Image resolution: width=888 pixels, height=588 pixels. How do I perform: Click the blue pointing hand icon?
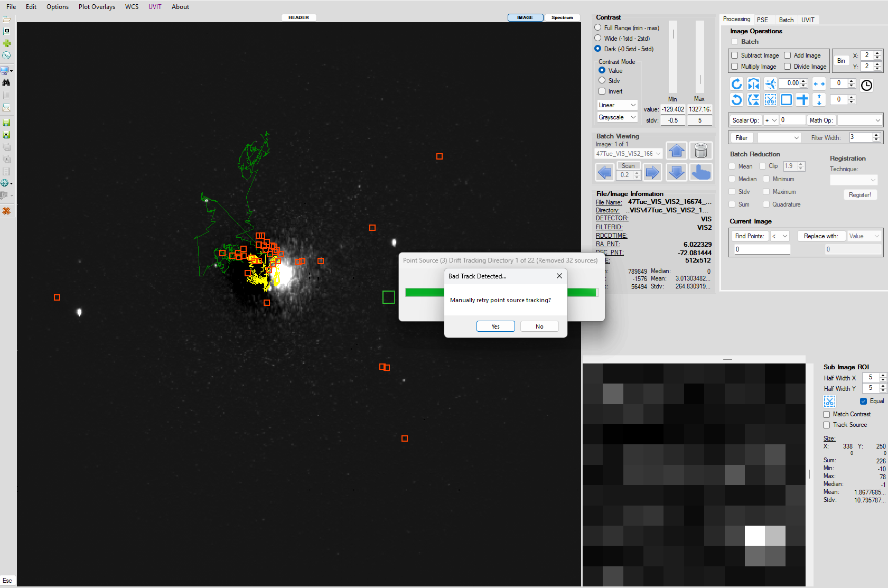(700, 172)
